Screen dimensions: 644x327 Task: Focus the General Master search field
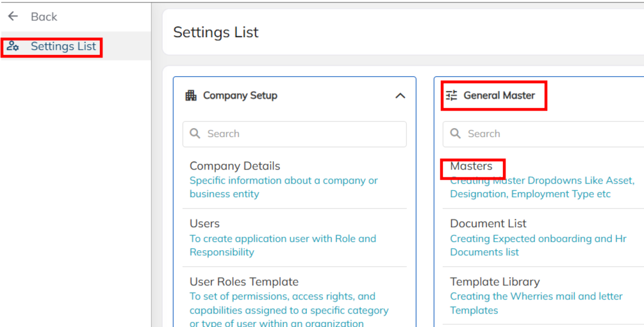click(x=551, y=134)
